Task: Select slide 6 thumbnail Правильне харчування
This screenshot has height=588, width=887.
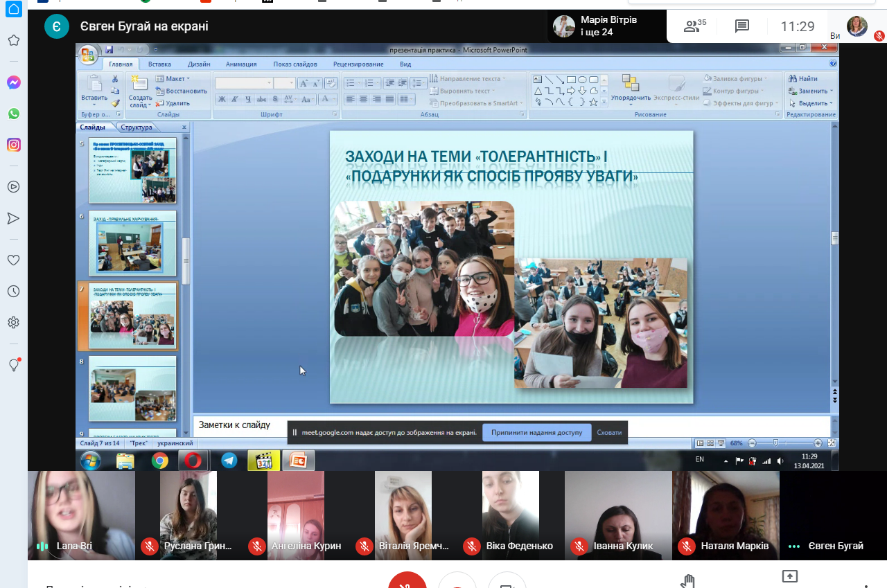Action: pos(132,244)
